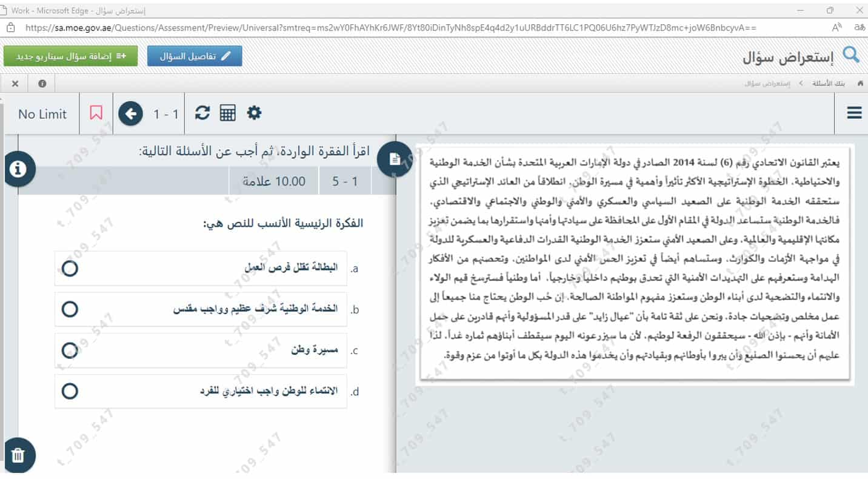Image resolution: width=868 pixels, height=479 pixels.
Task: Go back with the left arrow button
Action: point(130,113)
